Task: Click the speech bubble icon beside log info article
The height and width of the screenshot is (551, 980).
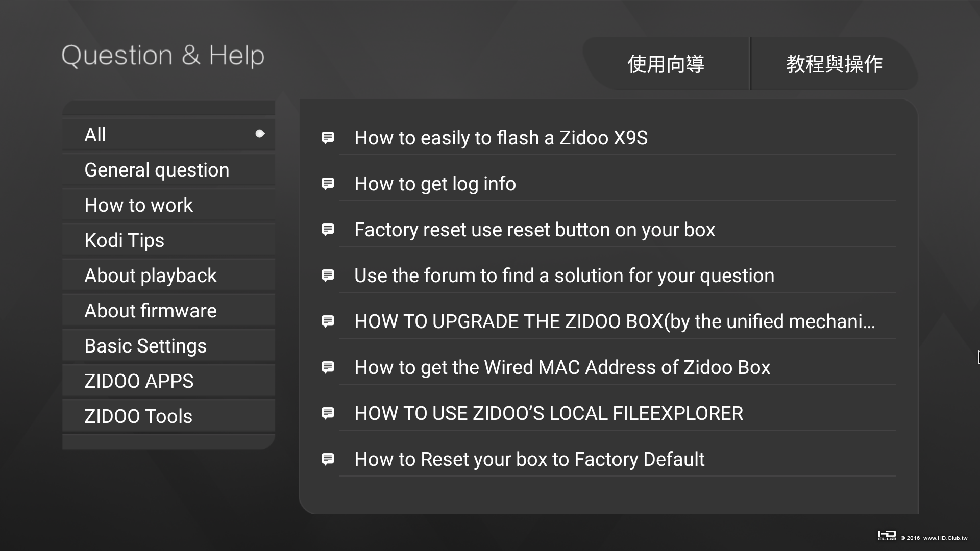Action: [x=328, y=184]
